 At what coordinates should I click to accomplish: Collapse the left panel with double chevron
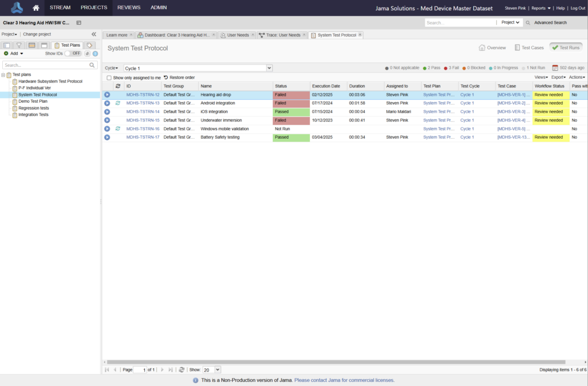click(94, 34)
